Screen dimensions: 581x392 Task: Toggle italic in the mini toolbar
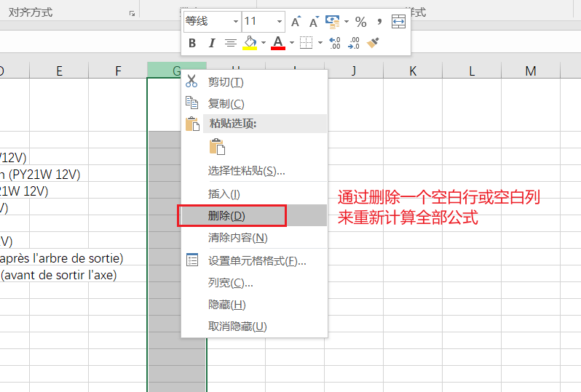point(212,43)
